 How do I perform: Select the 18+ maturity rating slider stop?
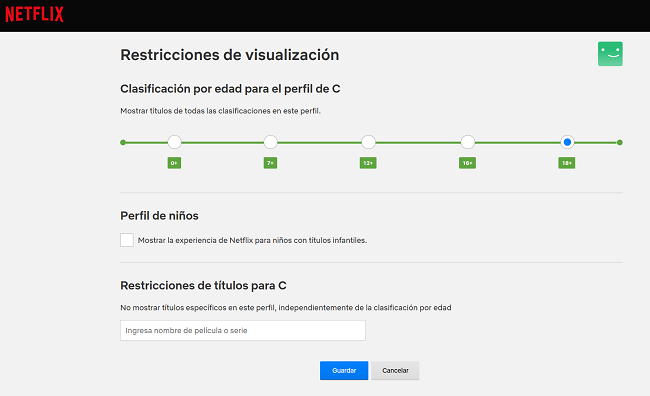tap(567, 142)
